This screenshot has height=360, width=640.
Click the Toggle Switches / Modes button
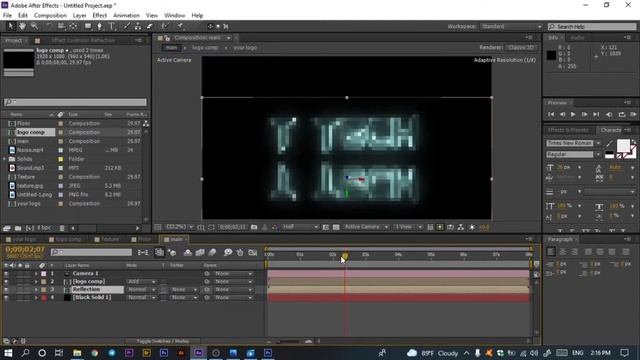pos(162,341)
